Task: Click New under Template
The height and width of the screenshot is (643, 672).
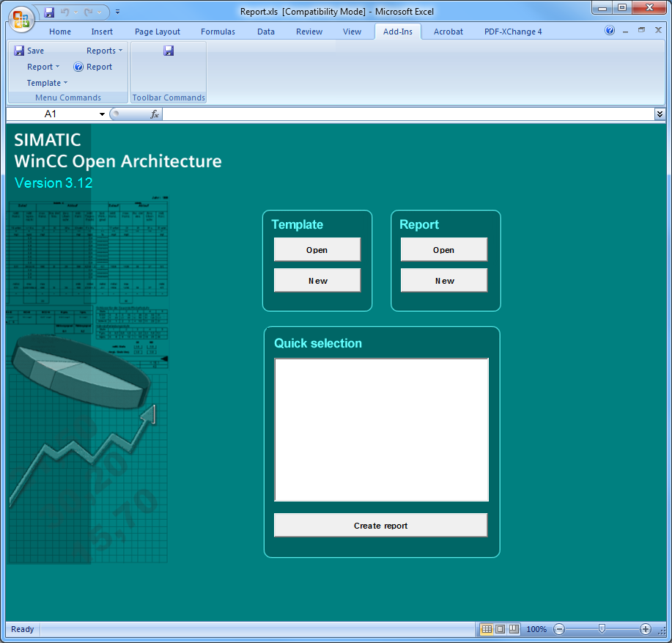Action: [317, 280]
